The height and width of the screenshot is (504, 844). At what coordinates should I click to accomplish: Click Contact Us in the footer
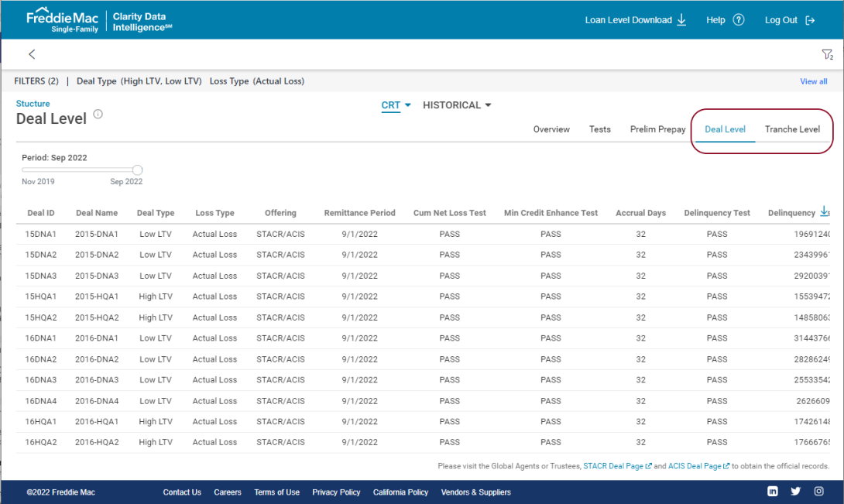point(182,492)
